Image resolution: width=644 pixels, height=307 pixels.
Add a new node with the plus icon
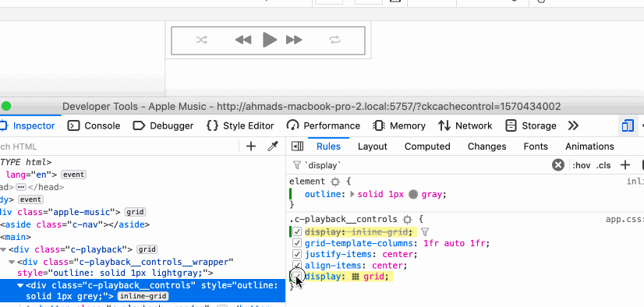tap(250, 146)
